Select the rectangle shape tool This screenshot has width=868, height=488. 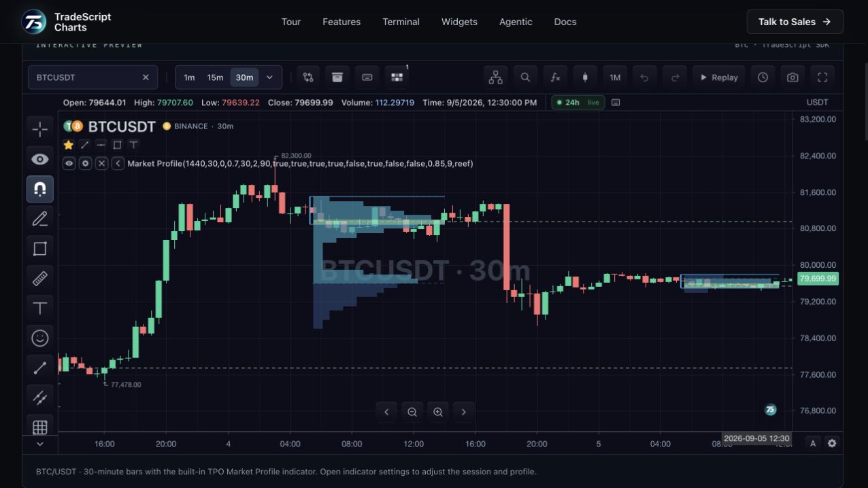(40, 249)
